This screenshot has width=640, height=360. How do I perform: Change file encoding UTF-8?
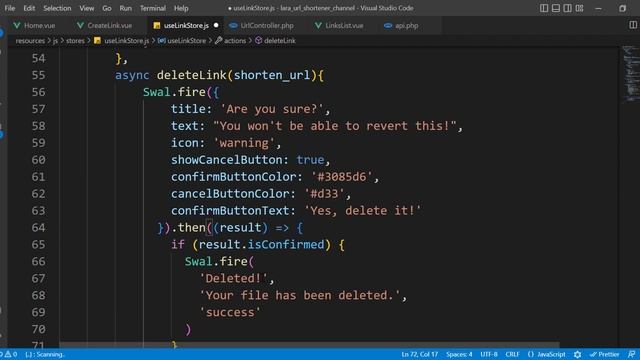pos(489,354)
